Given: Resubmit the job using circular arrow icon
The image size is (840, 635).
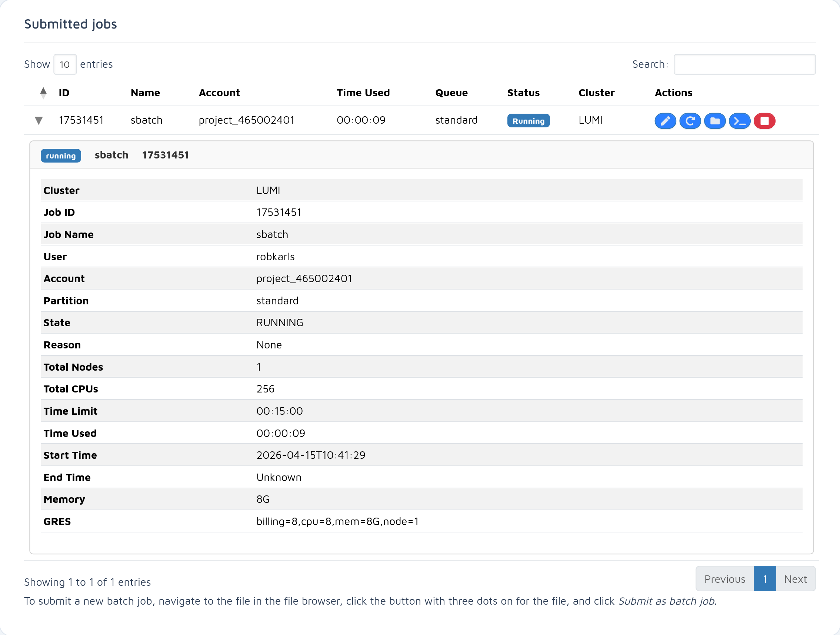Looking at the screenshot, I should point(690,121).
